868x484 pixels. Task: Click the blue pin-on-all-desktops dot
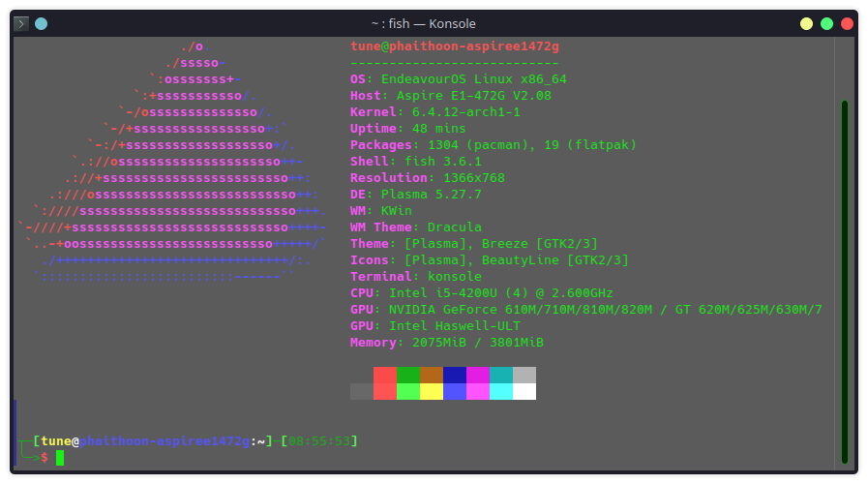coord(41,24)
